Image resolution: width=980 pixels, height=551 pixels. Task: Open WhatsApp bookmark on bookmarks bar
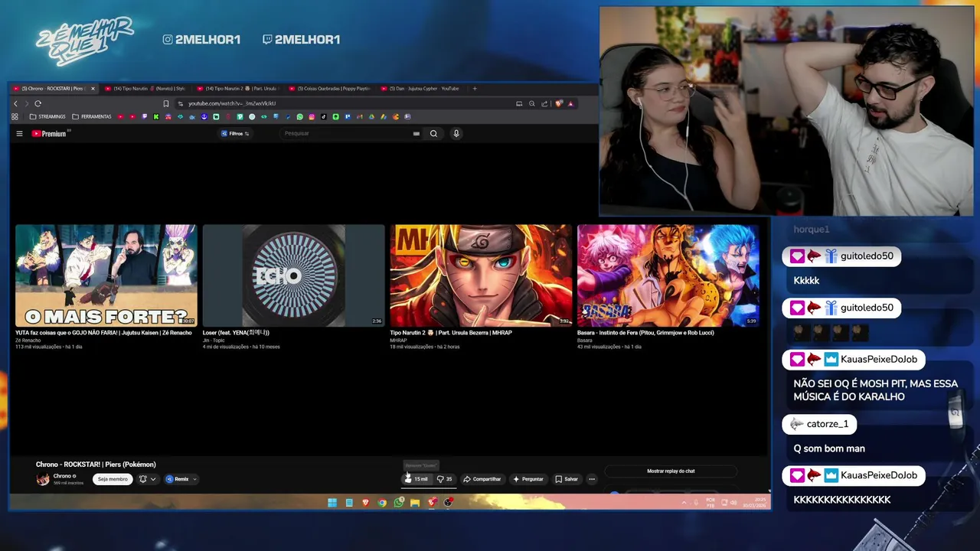(x=299, y=116)
